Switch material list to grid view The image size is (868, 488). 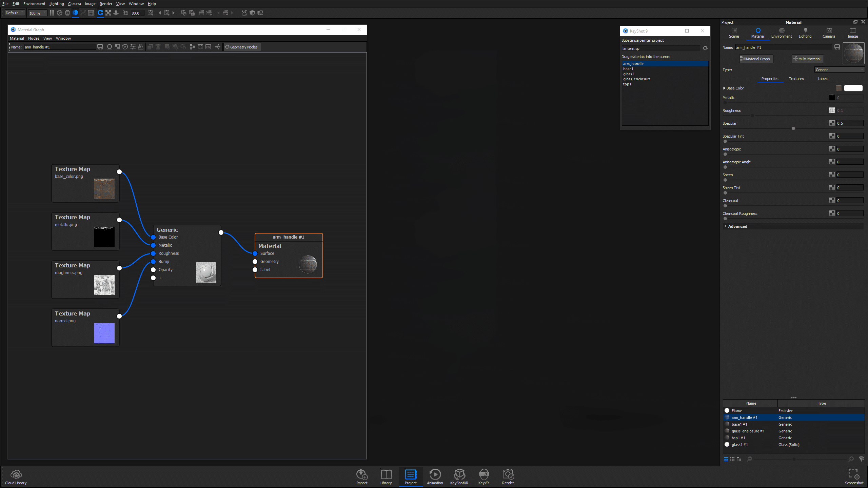pos(732,459)
